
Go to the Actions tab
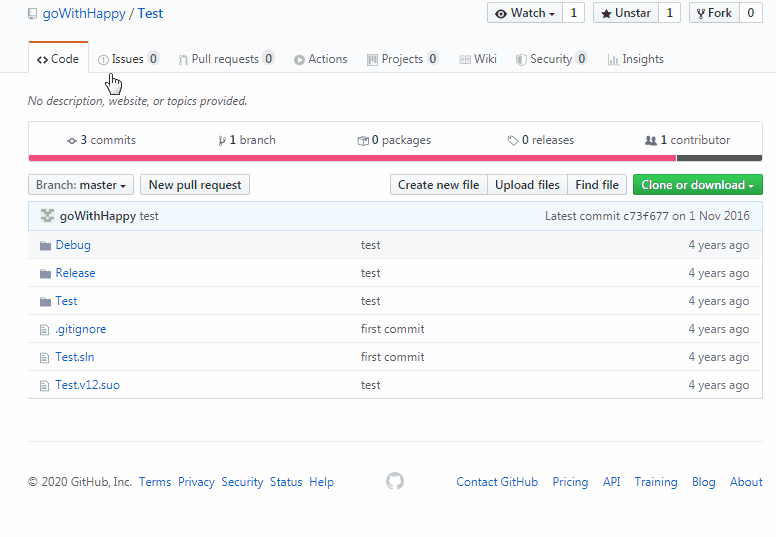pos(321,59)
